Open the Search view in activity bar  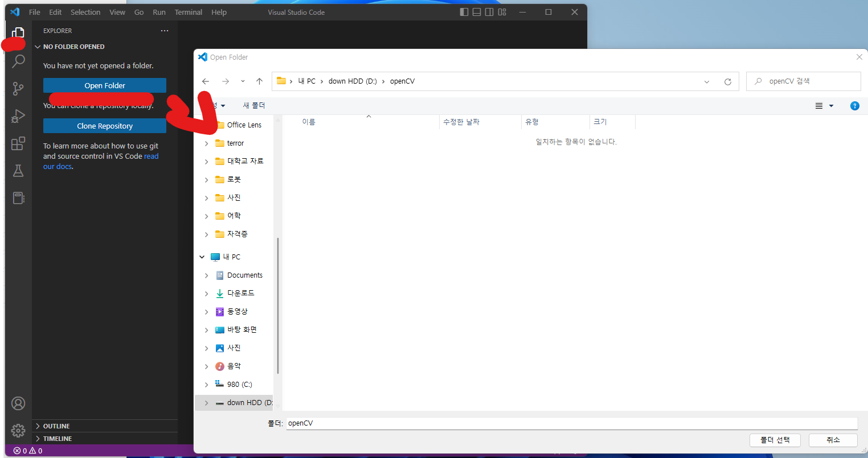pyautogui.click(x=18, y=61)
